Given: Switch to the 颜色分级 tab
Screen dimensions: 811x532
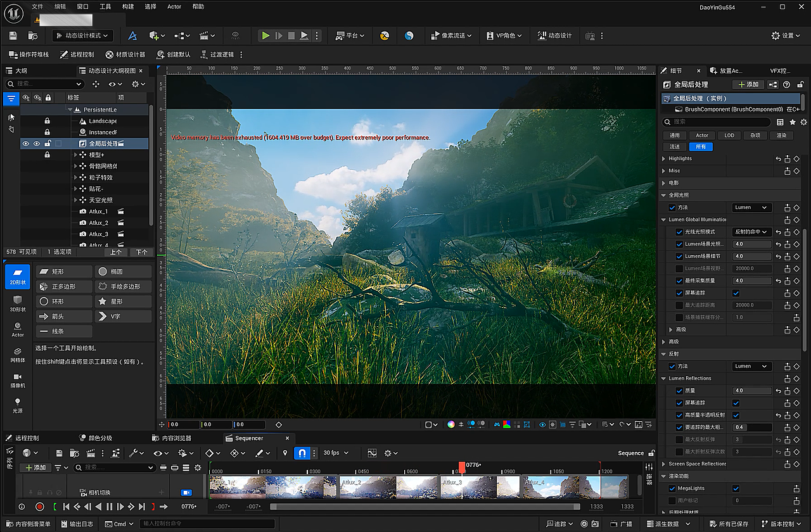Looking at the screenshot, I should point(96,438).
